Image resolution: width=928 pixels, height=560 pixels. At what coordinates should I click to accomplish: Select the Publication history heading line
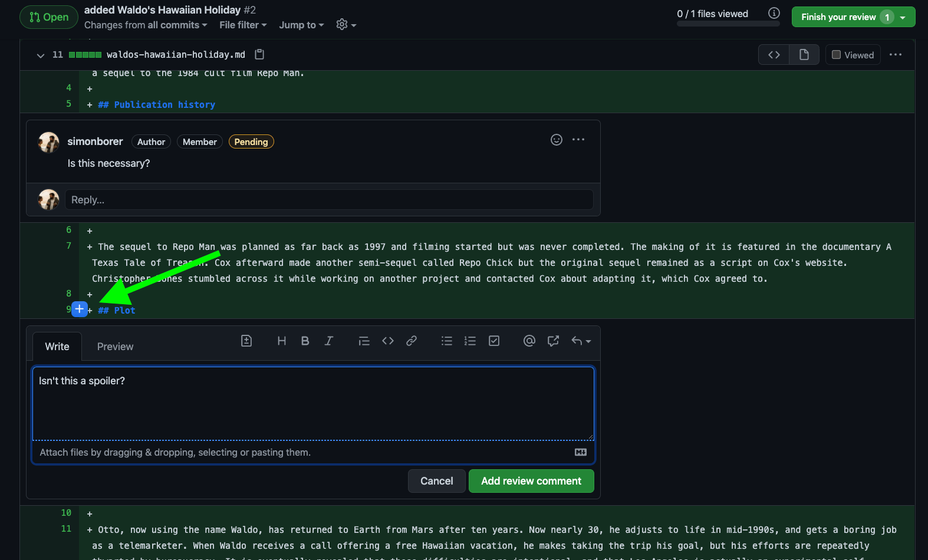156,104
